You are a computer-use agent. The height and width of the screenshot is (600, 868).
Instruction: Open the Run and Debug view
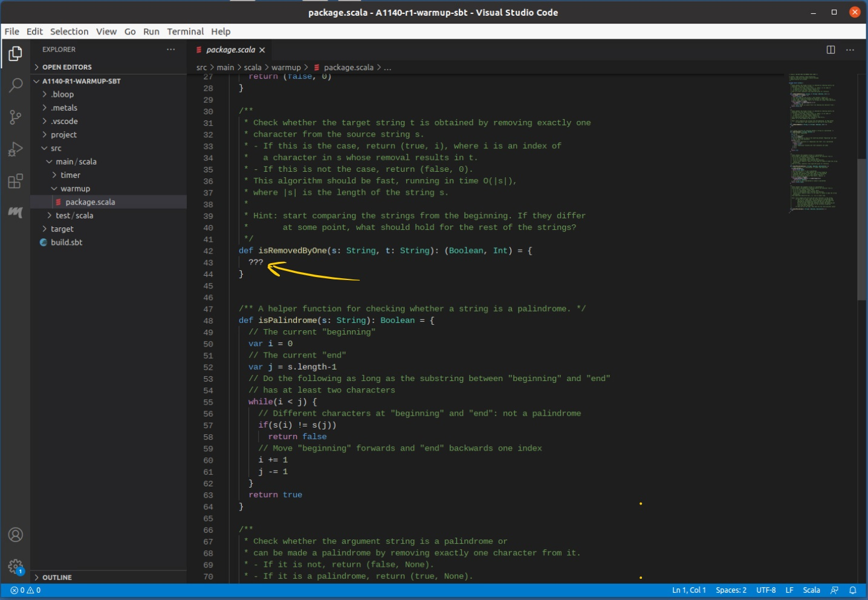pos(16,149)
